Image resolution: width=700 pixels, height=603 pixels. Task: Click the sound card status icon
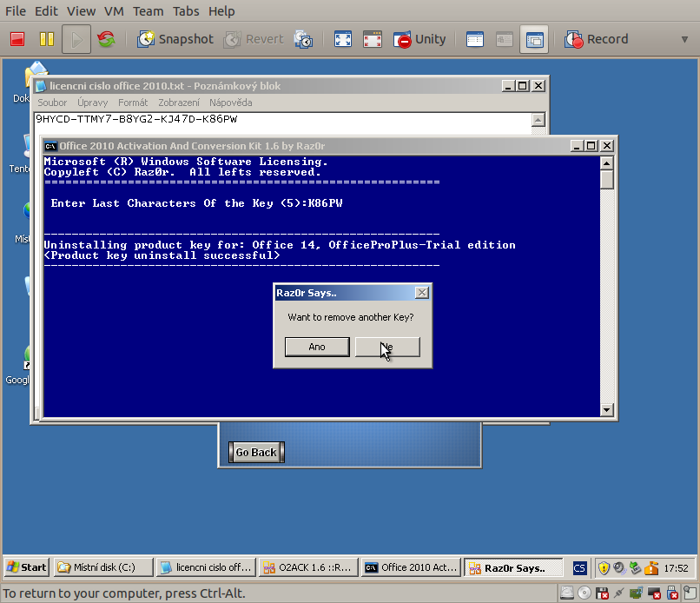636,593
